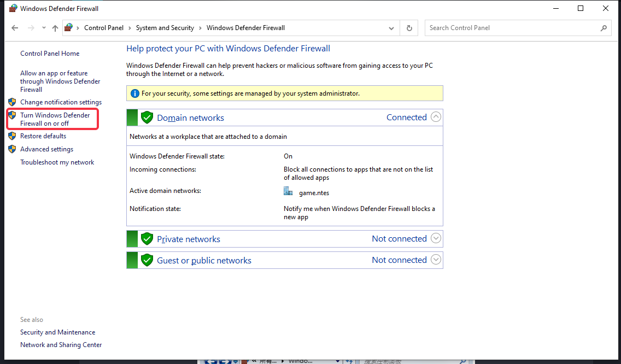Click Active domain networks label
Viewport: 621px width, 364px height.
tap(165, 191)
